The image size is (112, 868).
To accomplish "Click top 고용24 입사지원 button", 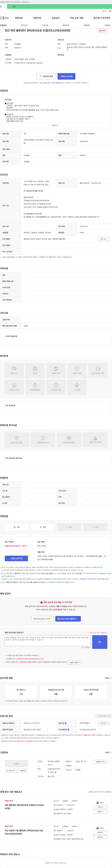I will tap(66, 76).
